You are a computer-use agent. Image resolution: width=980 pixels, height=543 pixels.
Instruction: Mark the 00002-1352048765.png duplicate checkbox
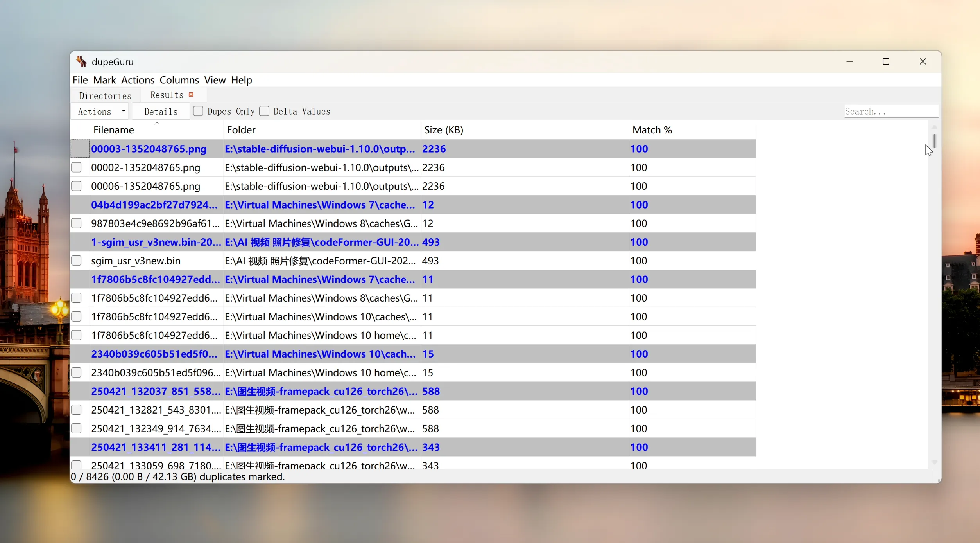(77, 167)
